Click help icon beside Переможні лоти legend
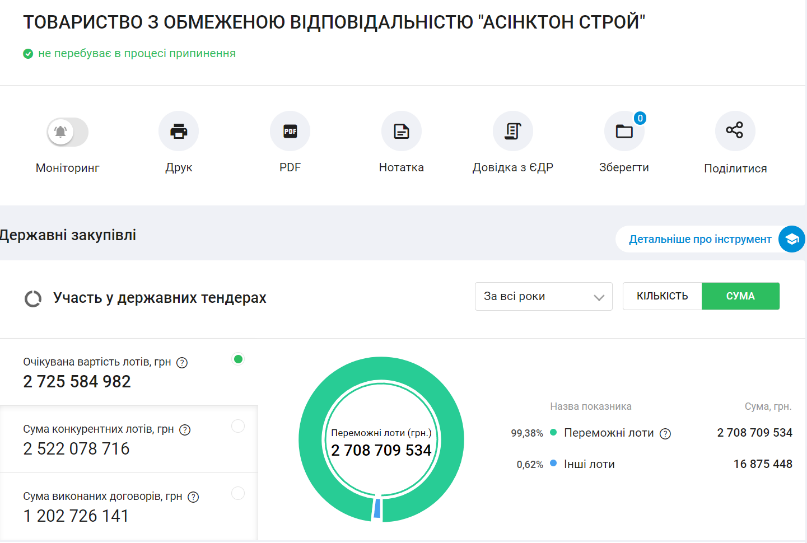 (665, 434)
